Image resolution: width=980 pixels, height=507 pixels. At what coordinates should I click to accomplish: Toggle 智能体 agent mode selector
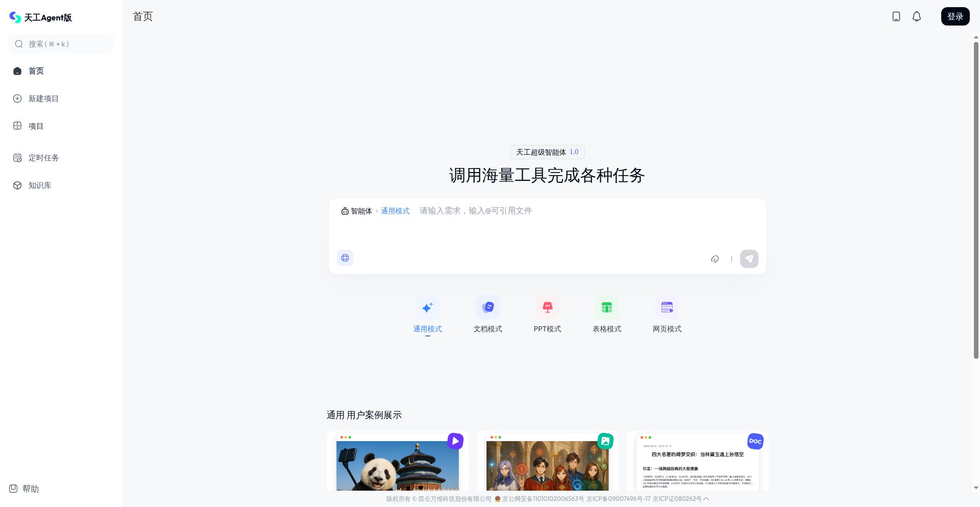point(357,211)
